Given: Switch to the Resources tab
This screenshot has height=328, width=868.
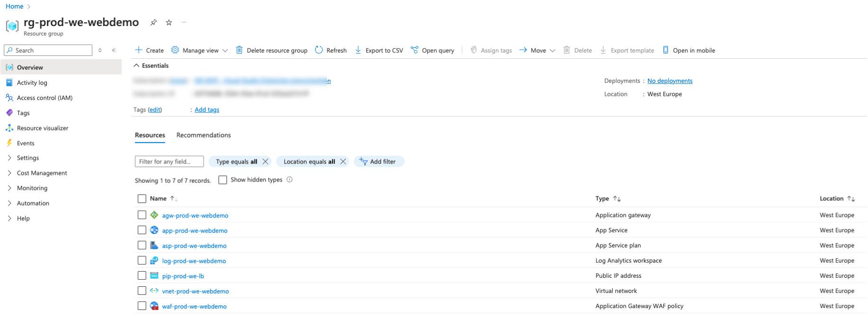Looking at the screenshot, I should click(x=150, y=135).
